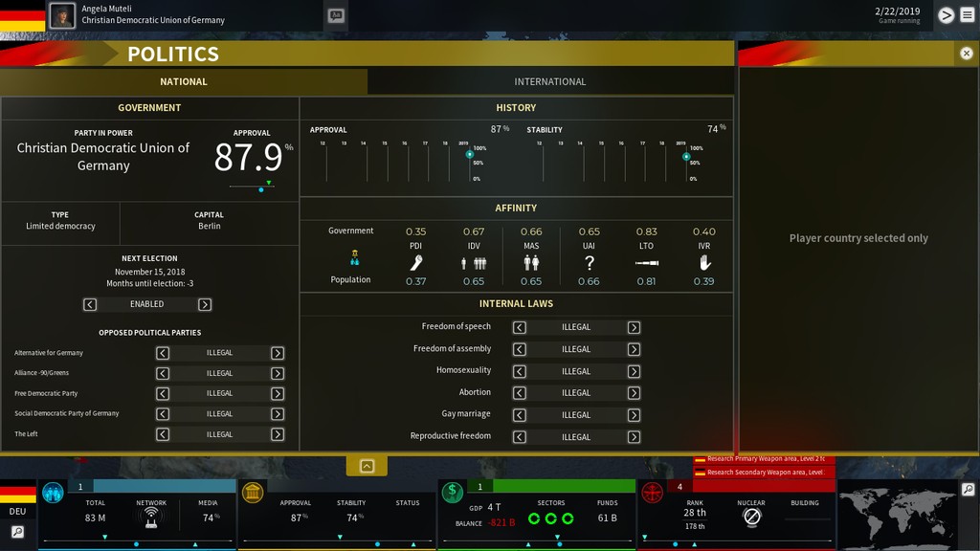
Task: Open Research Primary Weapon area notification
Action: coord(764,459)
